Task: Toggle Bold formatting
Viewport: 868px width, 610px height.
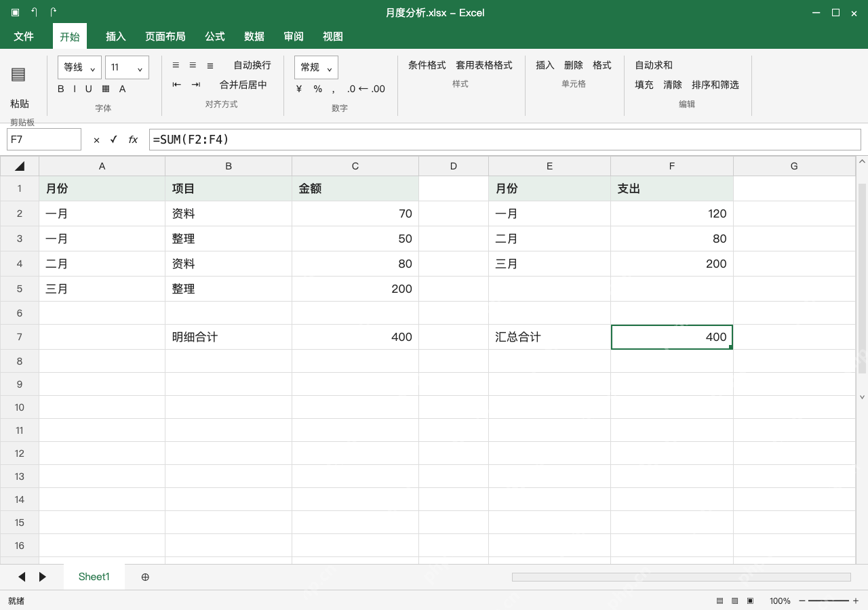Action: tap(61, 89)
